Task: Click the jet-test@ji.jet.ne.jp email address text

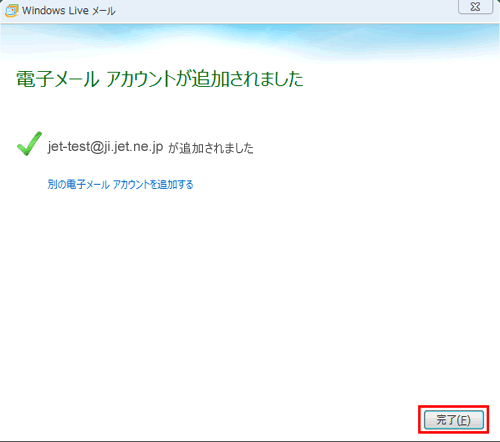Action: click(105, 147)
